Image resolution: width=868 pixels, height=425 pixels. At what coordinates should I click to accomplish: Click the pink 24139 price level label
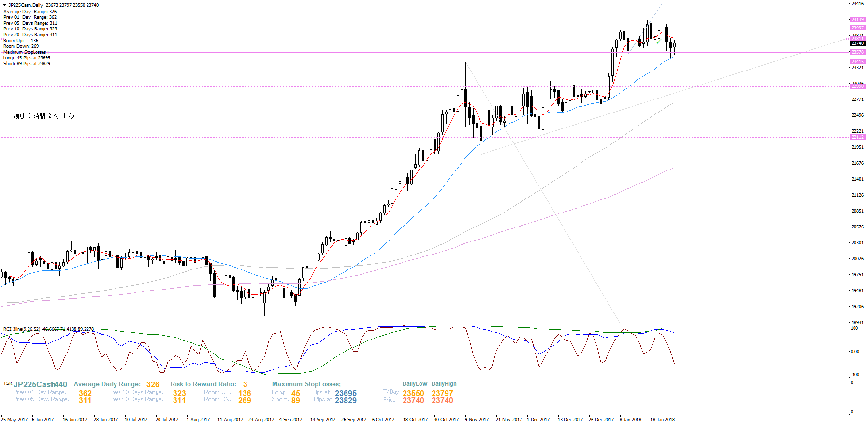pos(857,20)
